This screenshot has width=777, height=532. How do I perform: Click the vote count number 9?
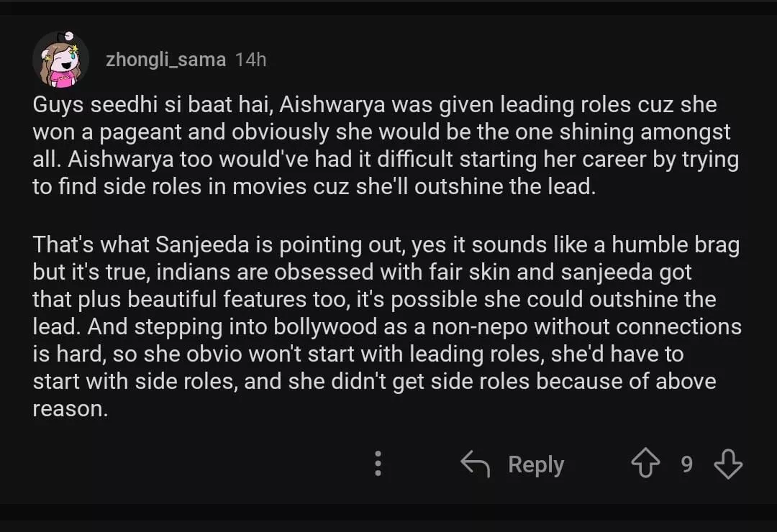[x=686, y=464]
